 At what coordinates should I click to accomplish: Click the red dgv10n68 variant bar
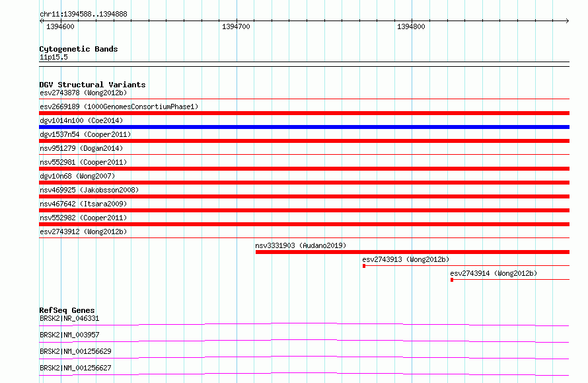tap(304, 183)
